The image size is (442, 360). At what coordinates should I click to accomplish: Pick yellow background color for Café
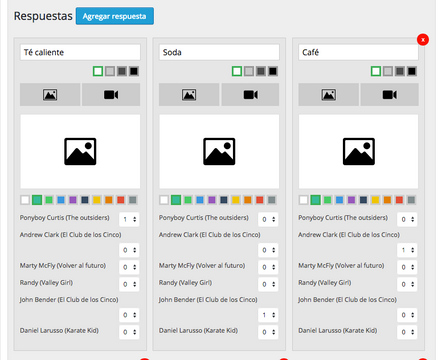click(x=375, y=200)
